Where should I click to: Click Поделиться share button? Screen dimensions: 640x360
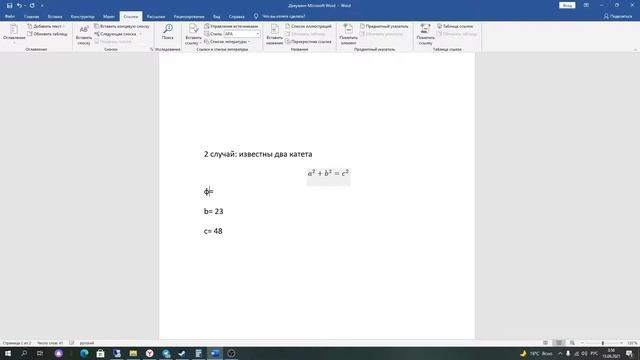pos(618,16)
